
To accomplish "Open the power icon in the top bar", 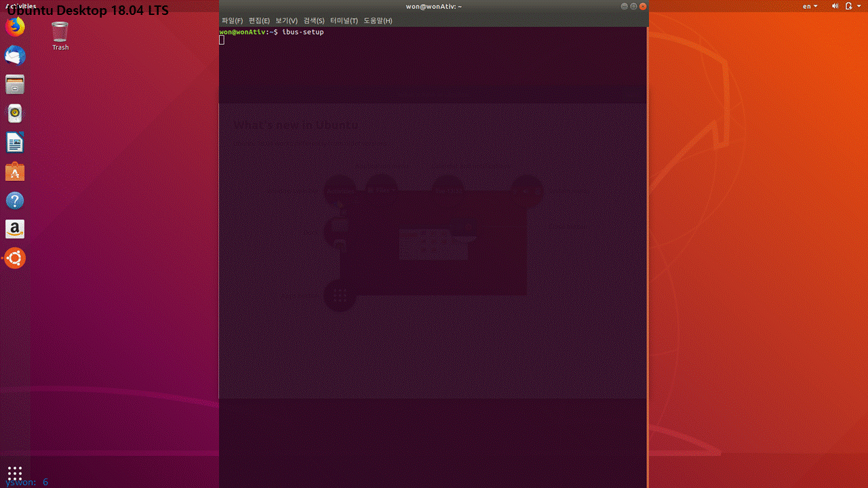I will (x=849, y=6).
